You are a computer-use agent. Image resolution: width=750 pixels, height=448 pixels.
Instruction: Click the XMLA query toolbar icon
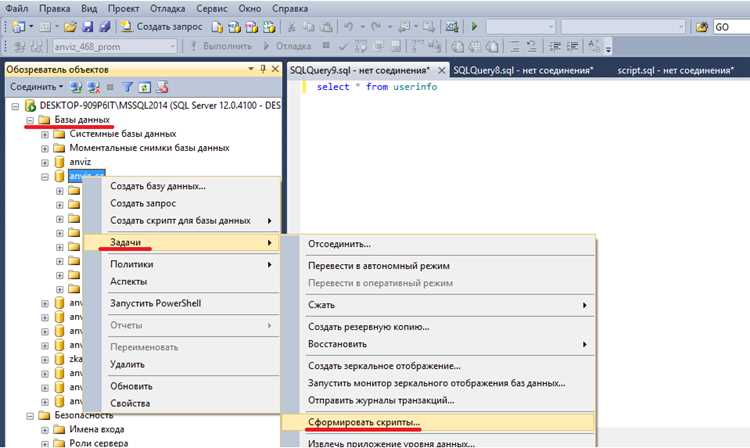269,27
